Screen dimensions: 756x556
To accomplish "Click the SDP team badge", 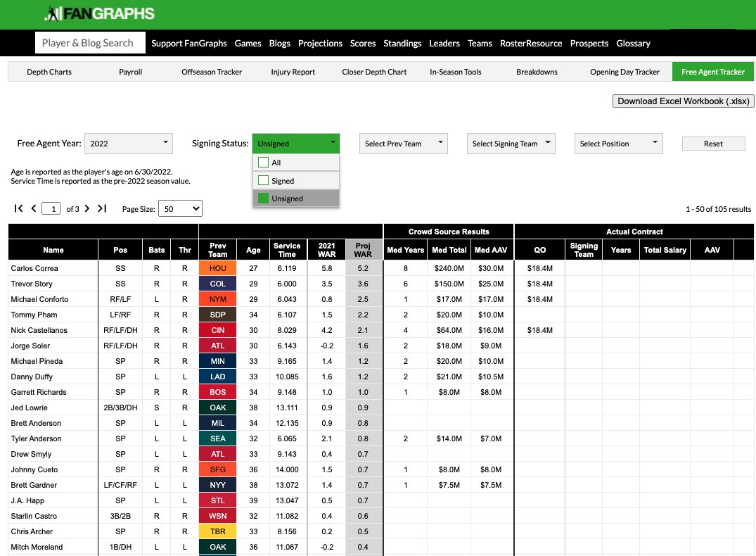I will point(217,315).
